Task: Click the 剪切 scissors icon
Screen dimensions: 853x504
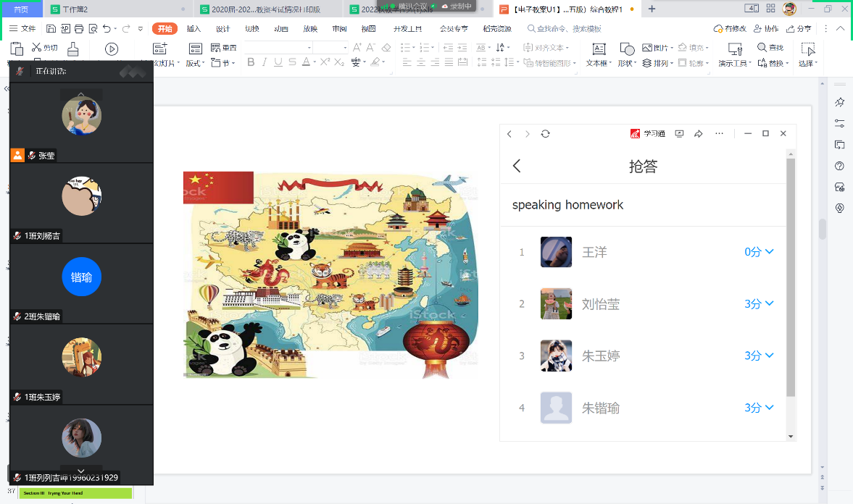Action: pos(37,47)
